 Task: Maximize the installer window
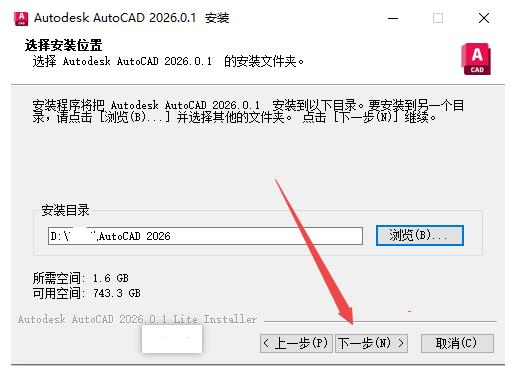[x=438, y=18]
